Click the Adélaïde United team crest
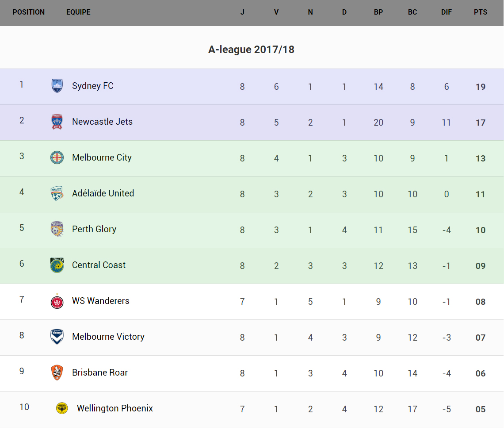504x430 pixels. click(57, 193)
